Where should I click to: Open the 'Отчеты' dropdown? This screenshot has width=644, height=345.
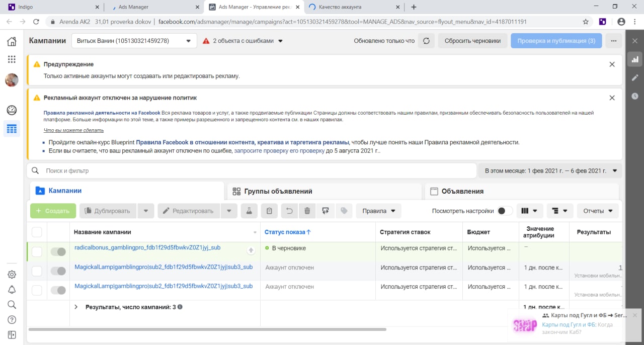(598, 211)
